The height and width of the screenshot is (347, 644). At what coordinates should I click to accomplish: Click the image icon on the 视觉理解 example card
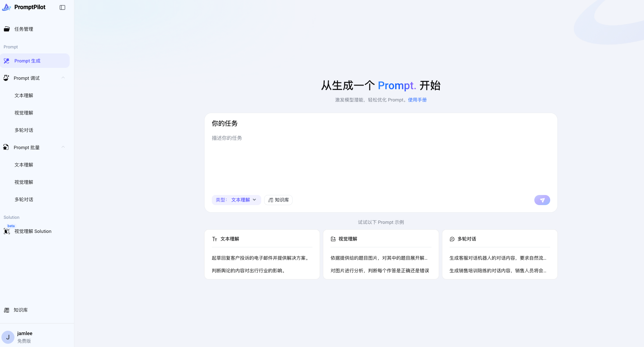pyautogui.click(x=333, y=239)
